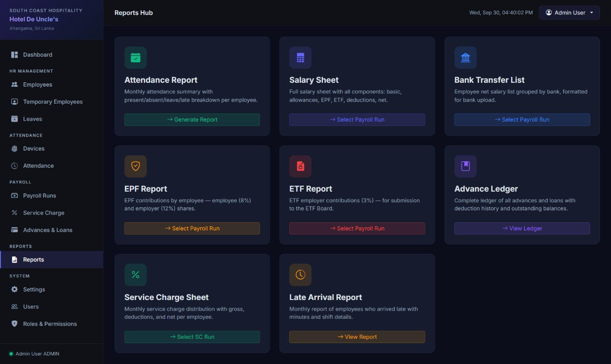Click the Service Charge percent icon in sidebar

(x=15, y=213)
